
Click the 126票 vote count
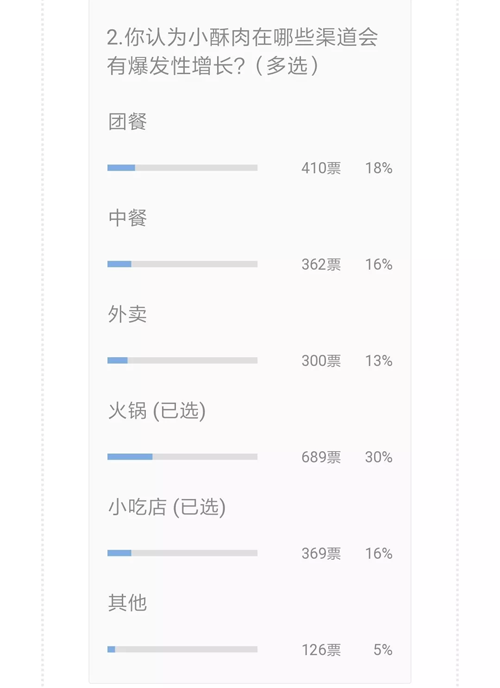coord(321,650)
